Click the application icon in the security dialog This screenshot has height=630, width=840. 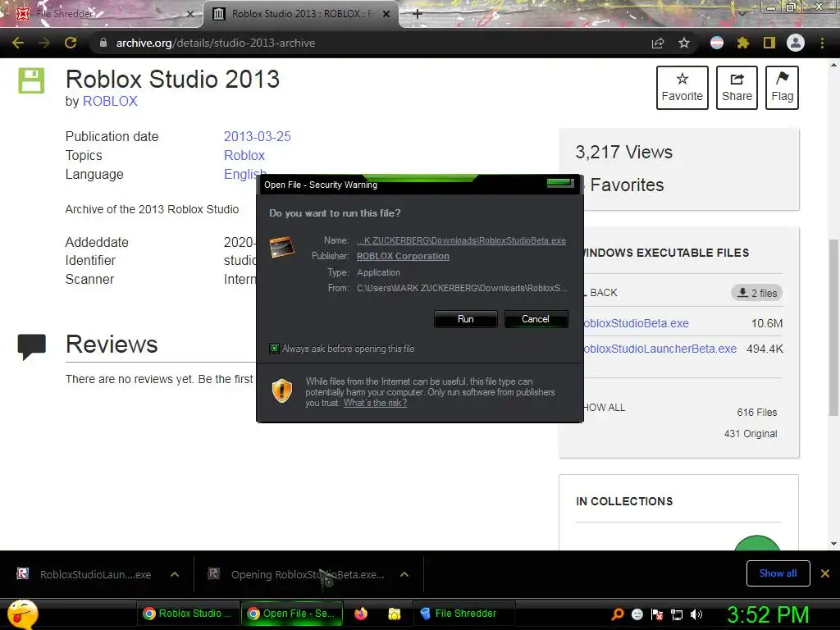[282, 248]
